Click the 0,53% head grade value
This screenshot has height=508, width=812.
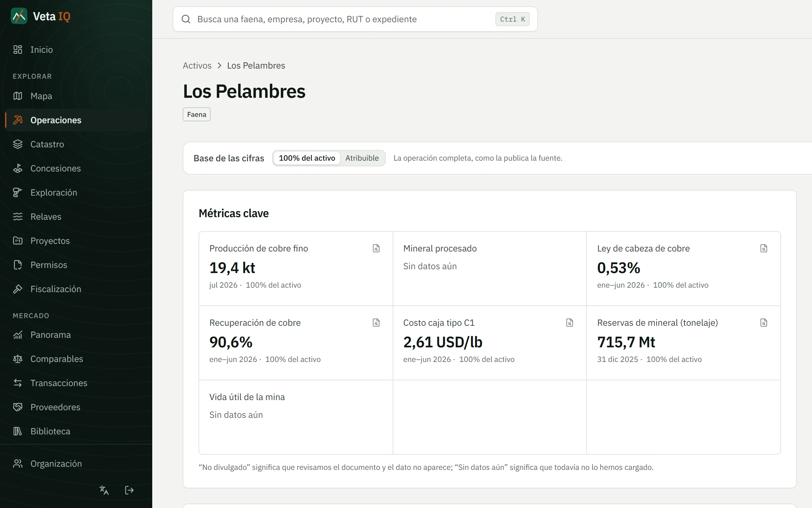pyautogui.click(x=619, y=268)
